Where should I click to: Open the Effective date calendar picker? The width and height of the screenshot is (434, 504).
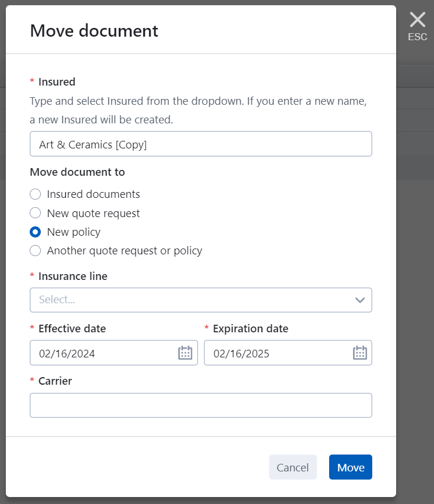185,353
